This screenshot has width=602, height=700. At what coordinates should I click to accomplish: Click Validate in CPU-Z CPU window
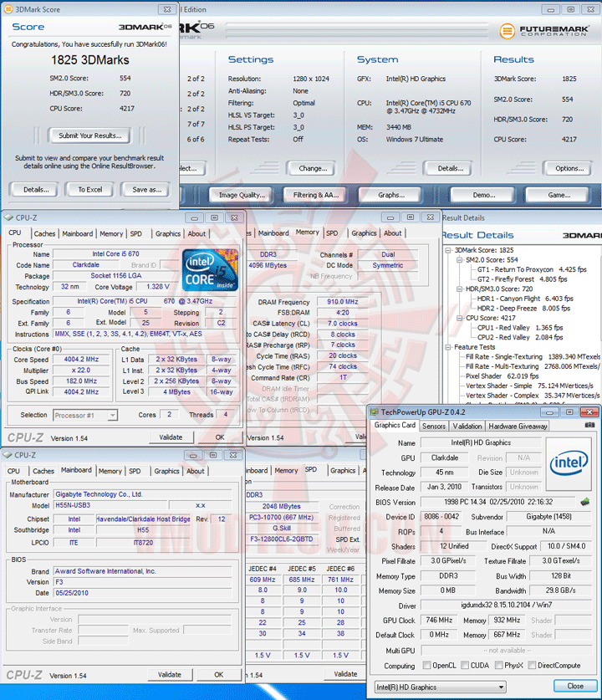[x=171, y=437]
